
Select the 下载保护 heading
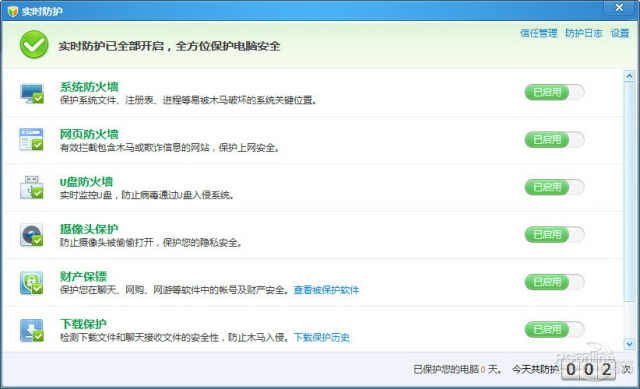point(83,324)
